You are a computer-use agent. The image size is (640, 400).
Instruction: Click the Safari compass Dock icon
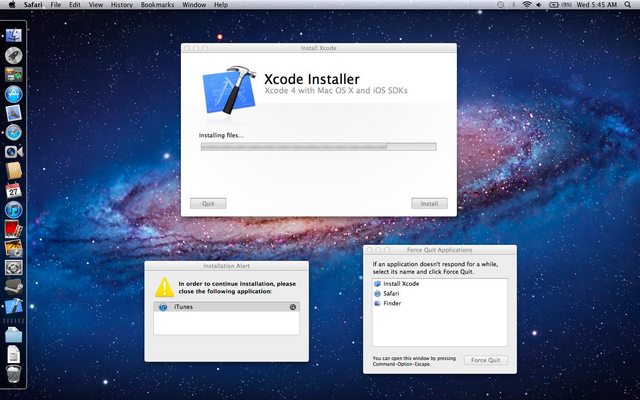point(13,133)
